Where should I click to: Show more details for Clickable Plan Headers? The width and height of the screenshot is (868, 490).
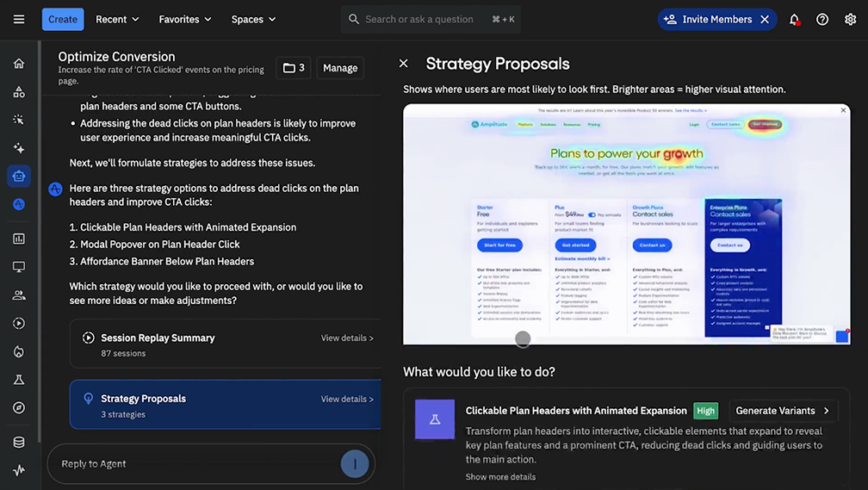(x=500, y=477)
